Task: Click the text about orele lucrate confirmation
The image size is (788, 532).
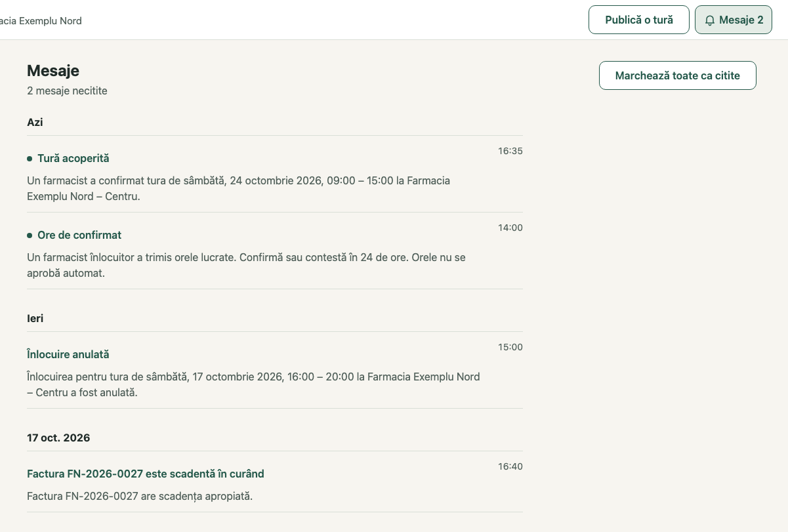Action: (x=247, y=265)
